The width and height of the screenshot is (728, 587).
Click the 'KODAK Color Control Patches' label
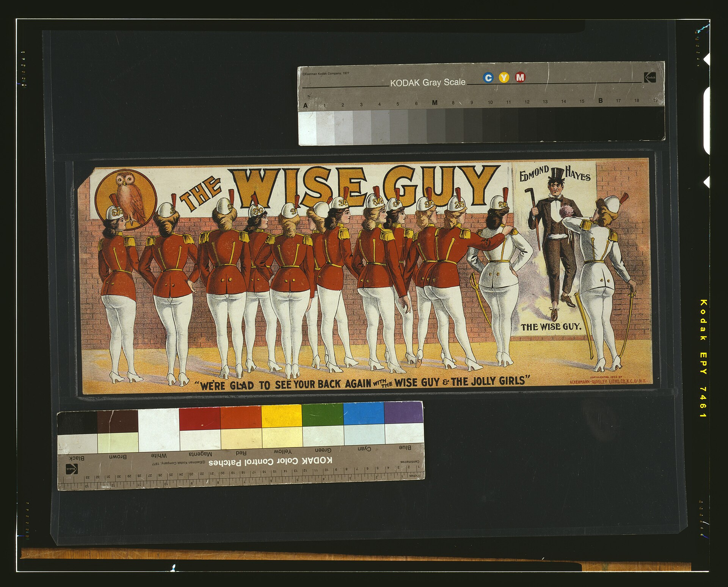pos(270,461)
